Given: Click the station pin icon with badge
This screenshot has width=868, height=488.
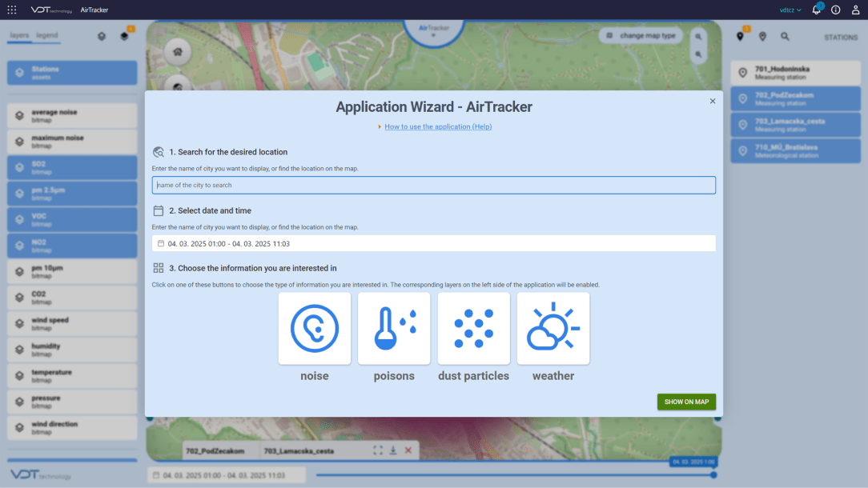Looking at the screenshot, I should 740,37.
